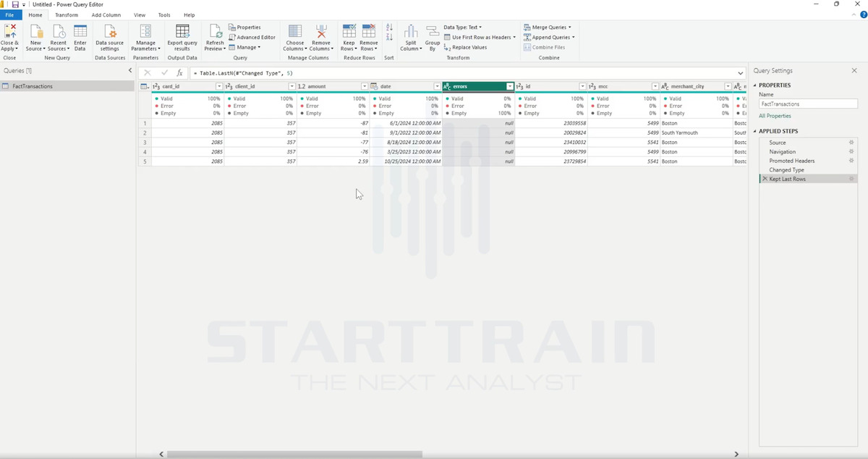Viewport: 868px width, 459px height.
Task: Delete the Kept Last Rows step
Action: 765,179
